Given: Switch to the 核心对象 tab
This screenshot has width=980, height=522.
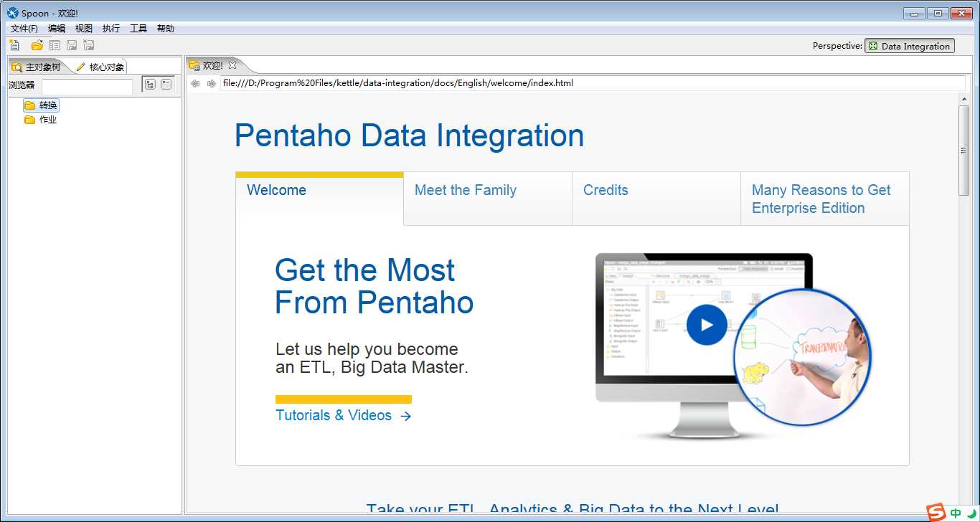Looking at the screenshot, I should (100, 67).
